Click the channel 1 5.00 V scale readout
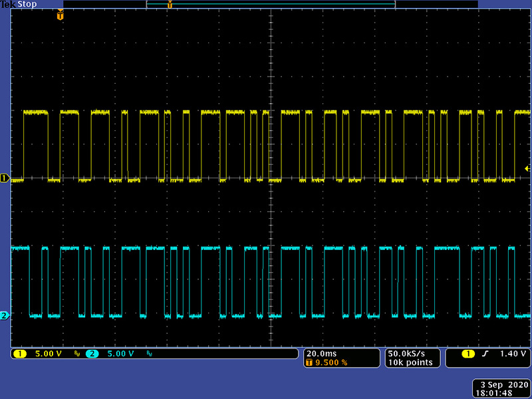 pyautogui.click(x=48, y=354)
